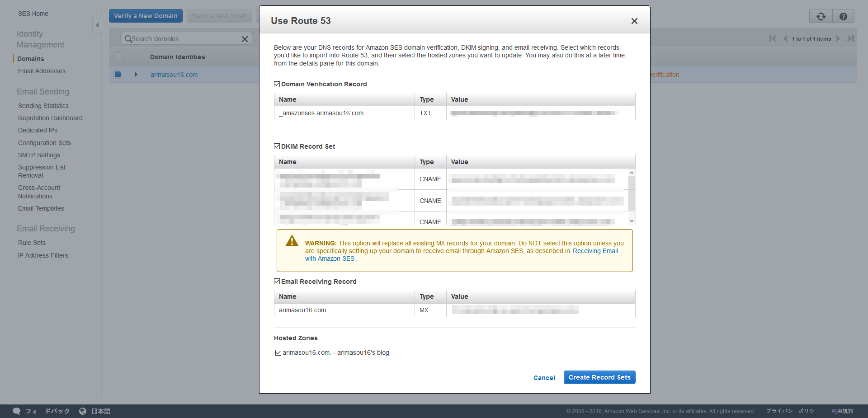Open IP Address Filters page
This screenshot has height=418, width=868.
tap(43, 255)
